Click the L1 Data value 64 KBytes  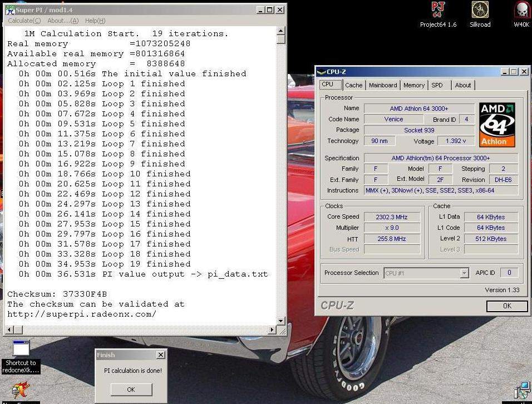click(x=491, y=217)
